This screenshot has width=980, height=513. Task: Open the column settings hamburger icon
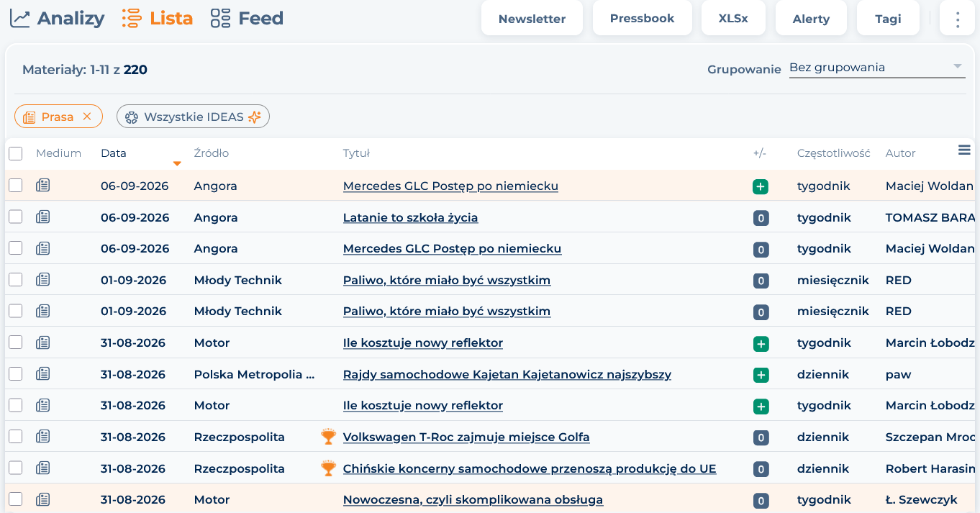965,150
